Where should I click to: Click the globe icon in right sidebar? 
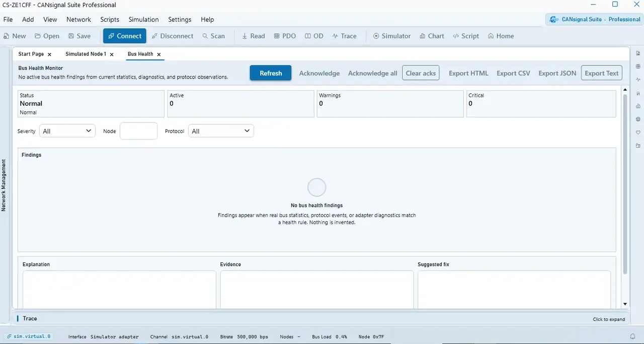point(638,119)
